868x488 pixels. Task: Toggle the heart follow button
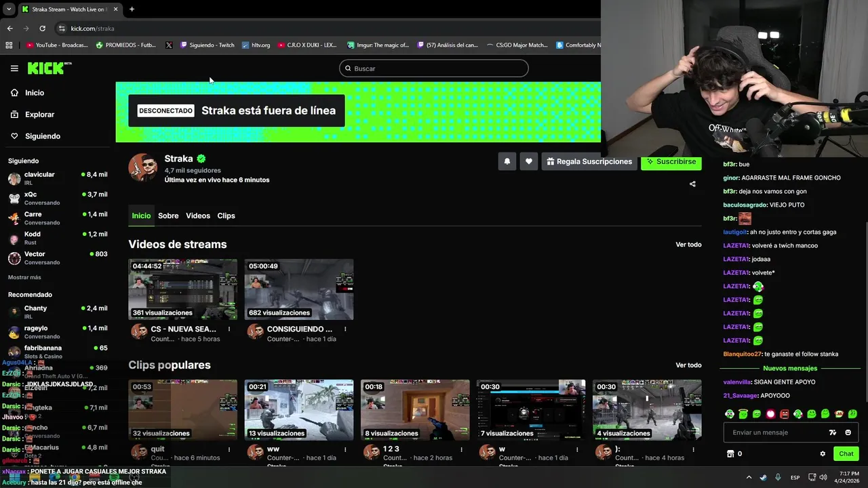point(529,161)
